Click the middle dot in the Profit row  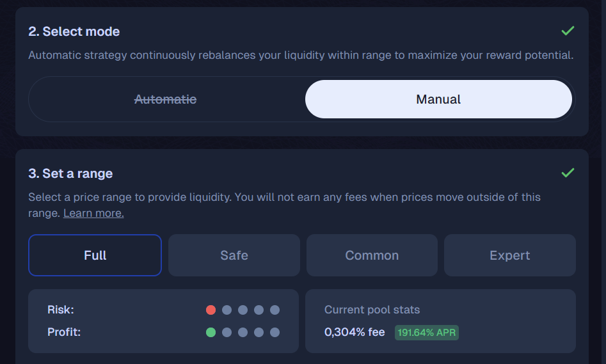point(243,332)
